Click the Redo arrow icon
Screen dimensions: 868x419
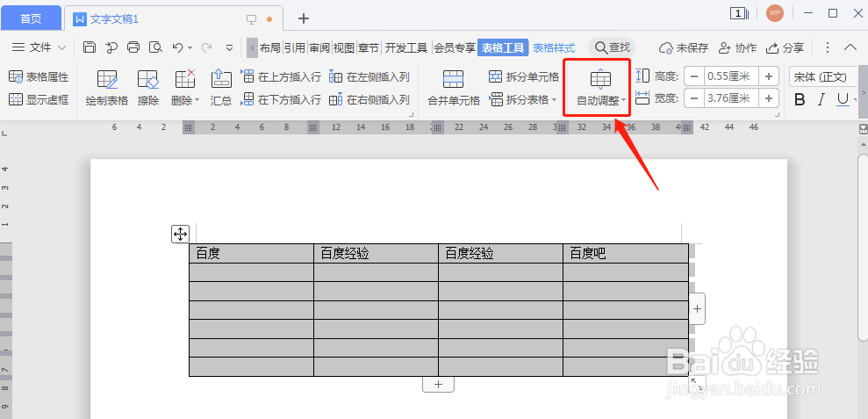pos(206,47)
